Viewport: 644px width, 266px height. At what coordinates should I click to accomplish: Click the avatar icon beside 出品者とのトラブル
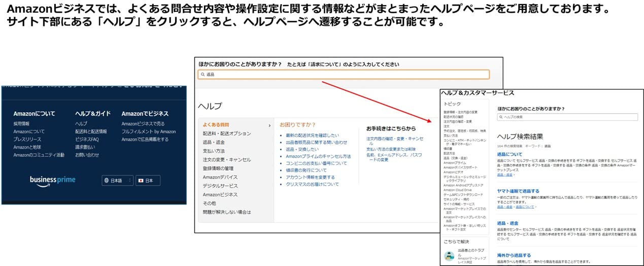(x=449, y=256)
